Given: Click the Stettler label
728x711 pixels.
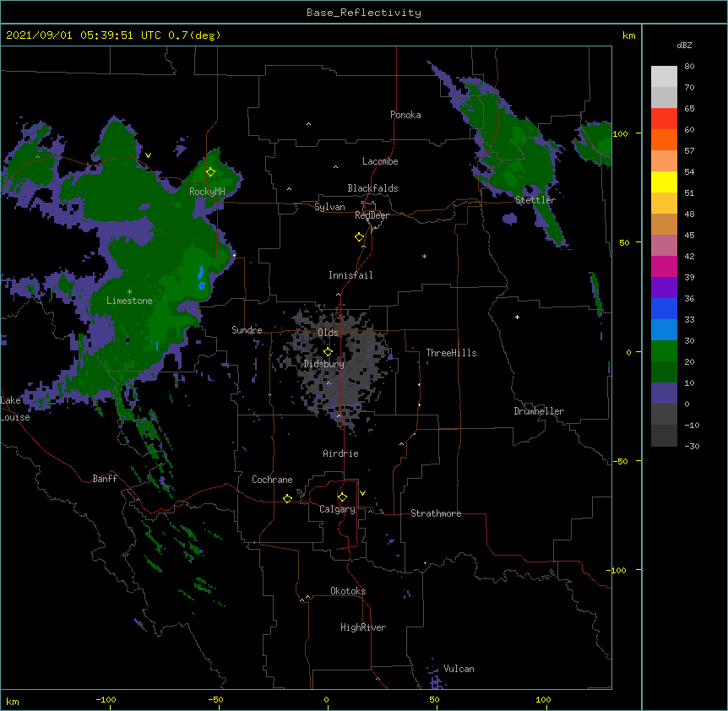Looking at the screenshot, I should click(x=535, y=200).
